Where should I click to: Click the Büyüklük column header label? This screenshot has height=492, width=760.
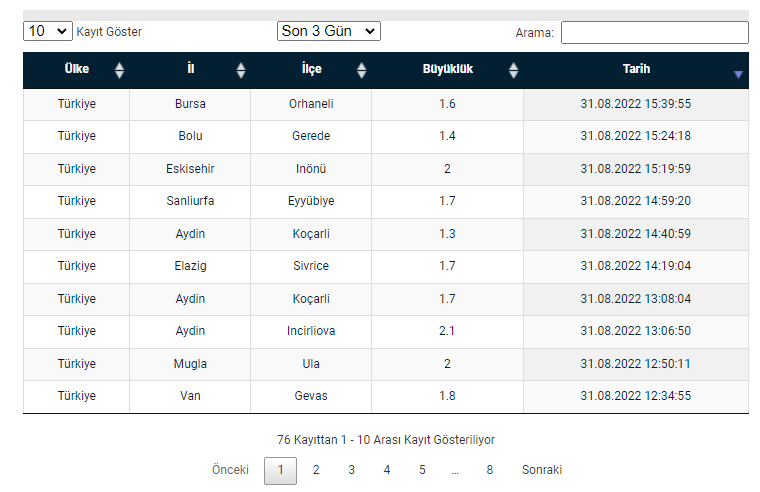pos(447,69)
